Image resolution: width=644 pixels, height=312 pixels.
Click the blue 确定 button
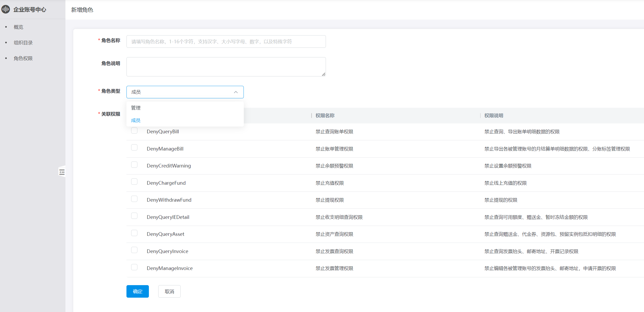coord(137,291)
